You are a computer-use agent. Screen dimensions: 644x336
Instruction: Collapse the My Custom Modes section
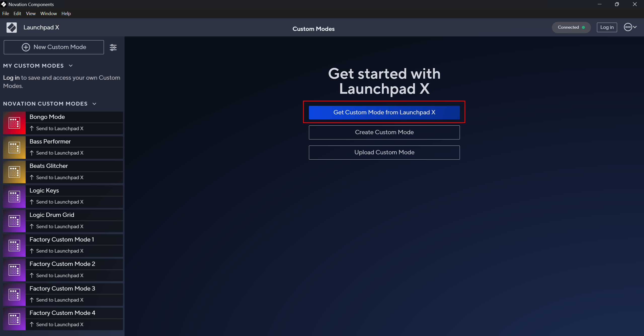pos(71,66)
